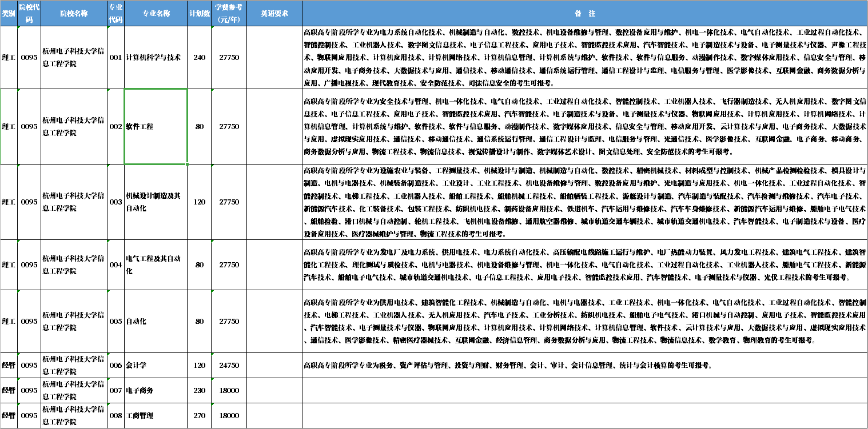Select major code cell 007
The image size is (868, 429).
(x=116, y=390)
